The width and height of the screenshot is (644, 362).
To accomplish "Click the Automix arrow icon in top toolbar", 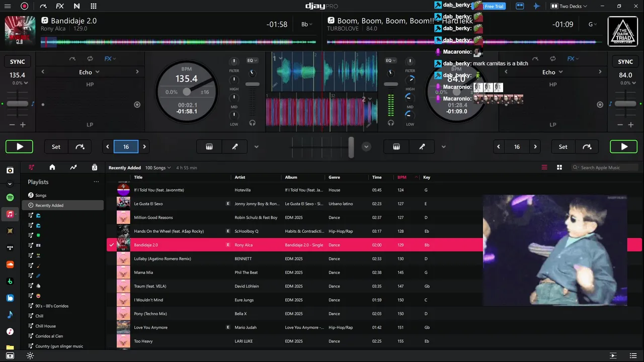I will coord(43,6).
